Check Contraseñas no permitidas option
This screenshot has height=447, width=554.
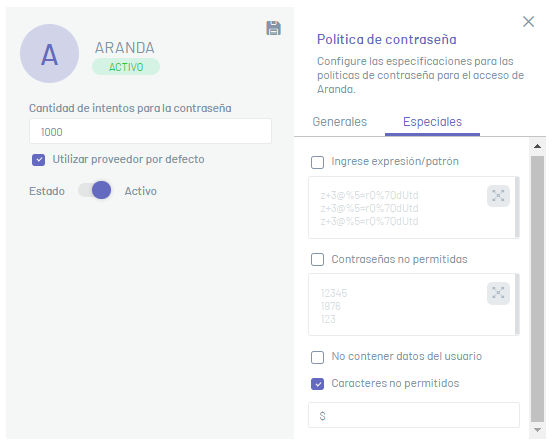point(317,259)
